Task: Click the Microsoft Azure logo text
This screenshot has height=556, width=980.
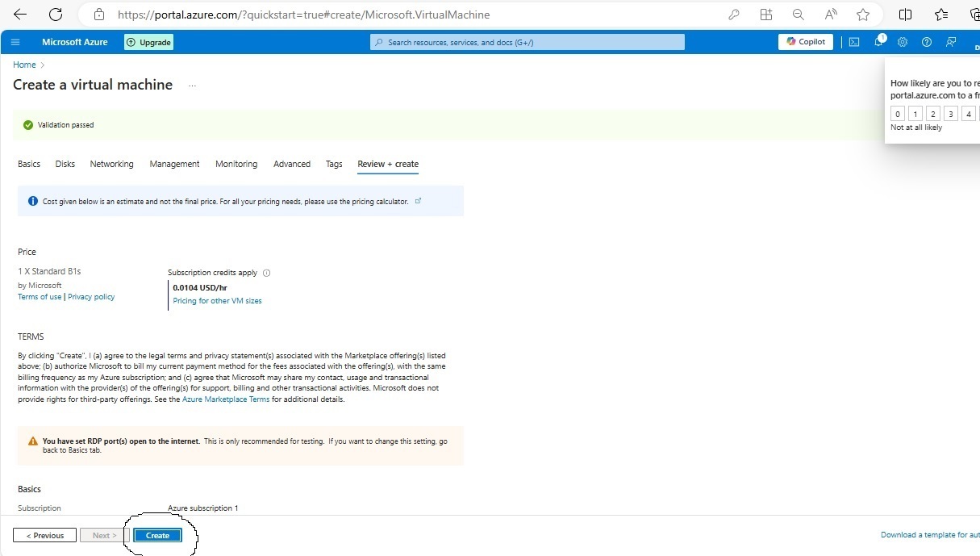Action: tap(75, 42)
